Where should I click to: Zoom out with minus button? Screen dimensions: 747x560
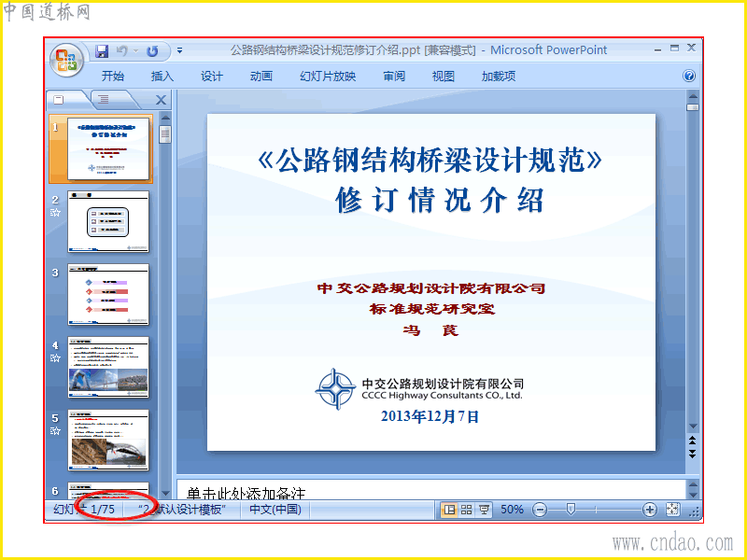coord(540,510)
